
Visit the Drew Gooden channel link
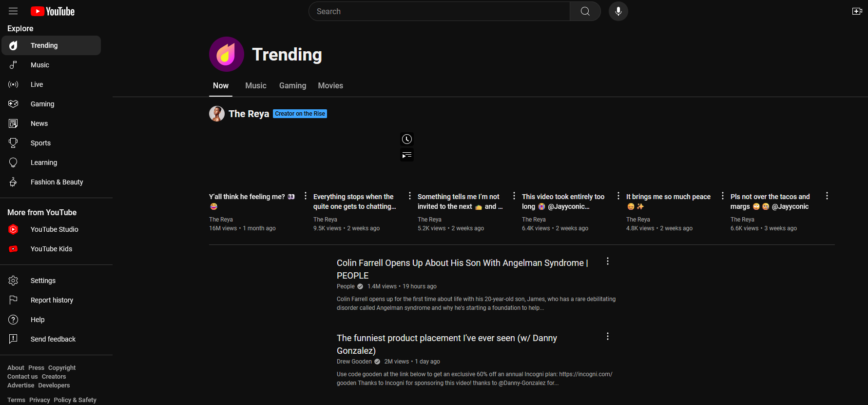(354, 362)
